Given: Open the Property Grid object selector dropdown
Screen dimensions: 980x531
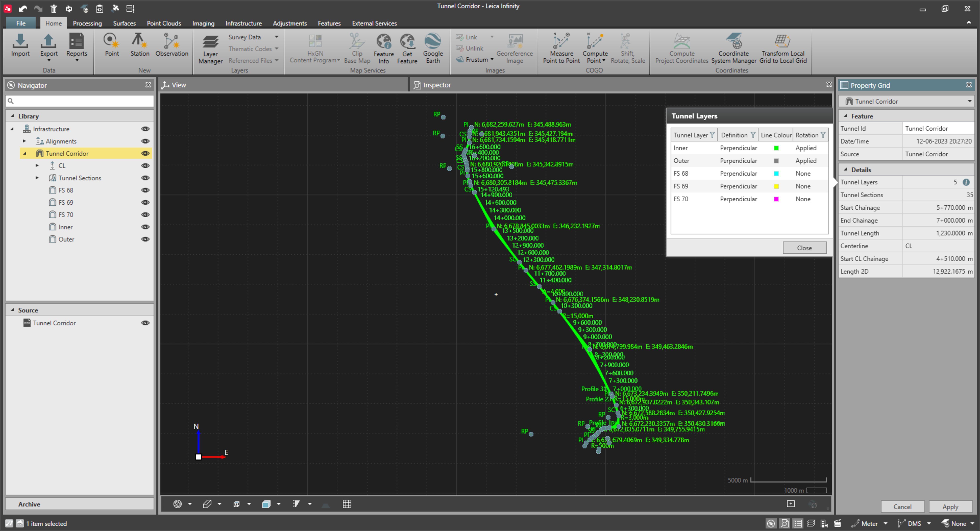Looking at the screenshot, I should point(970,101).
